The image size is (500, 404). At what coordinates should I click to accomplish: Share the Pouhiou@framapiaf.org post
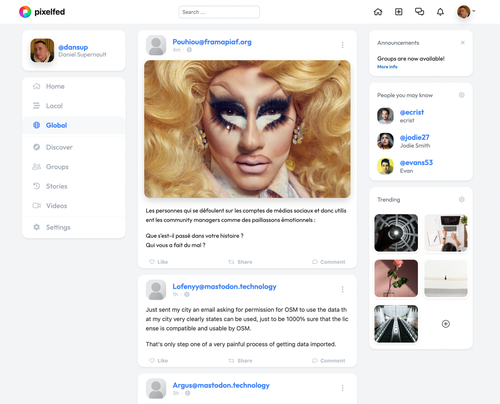pyautogui.click(x=240, y=262)
